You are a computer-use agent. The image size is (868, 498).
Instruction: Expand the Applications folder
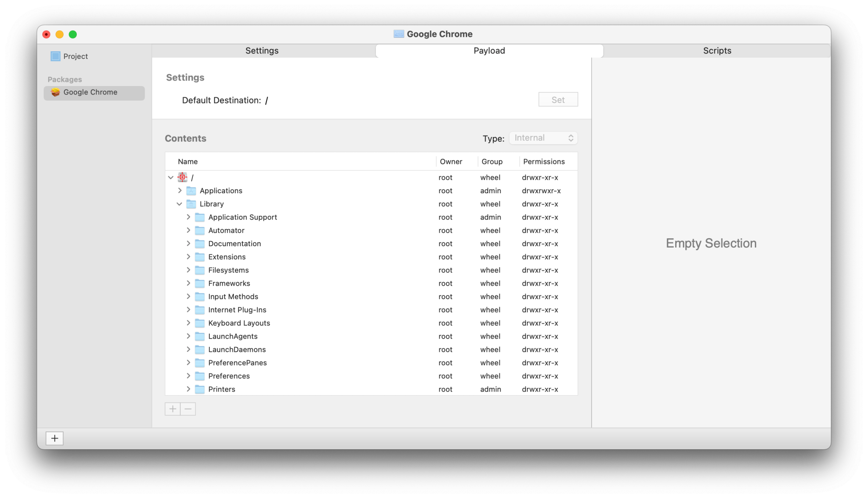179,191
